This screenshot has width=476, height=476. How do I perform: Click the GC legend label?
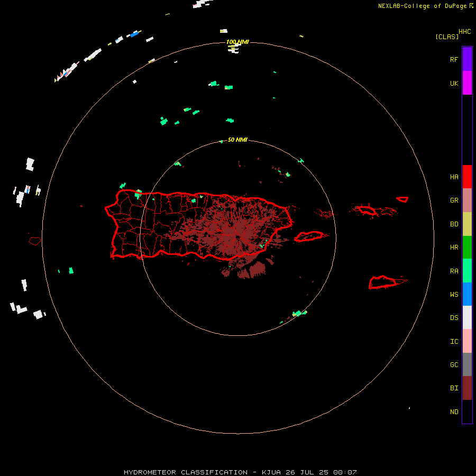click(x=454, y=365)
